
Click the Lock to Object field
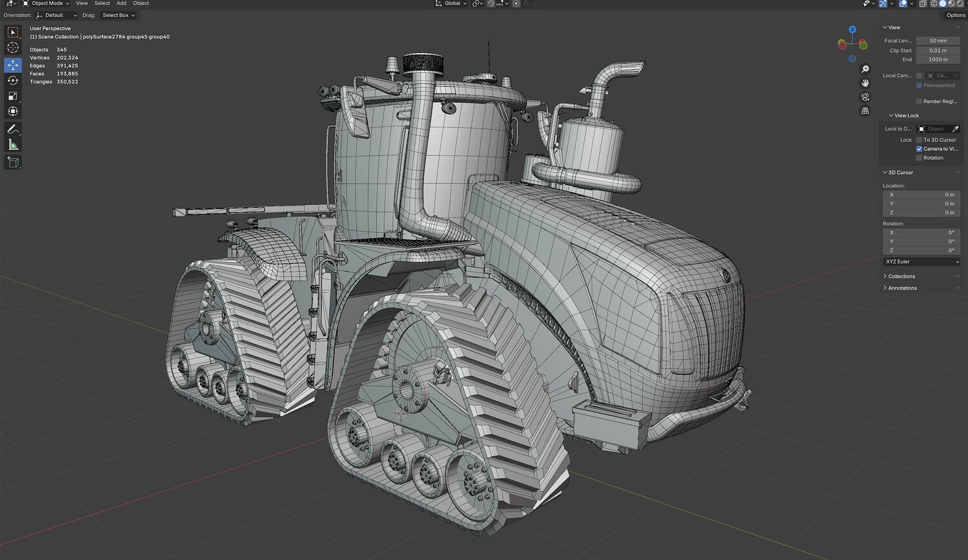click(x=933, y=129)
